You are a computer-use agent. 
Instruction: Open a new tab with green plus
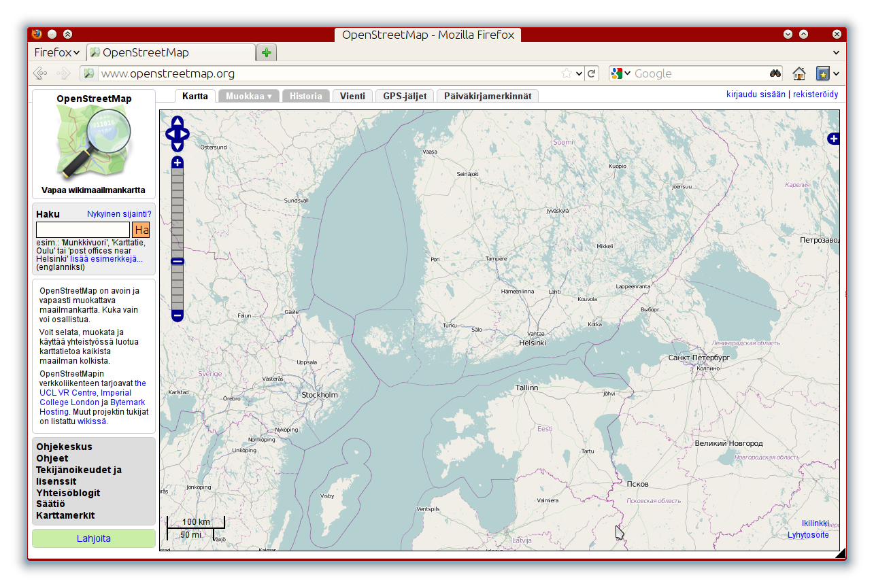[x=267, y=52]
